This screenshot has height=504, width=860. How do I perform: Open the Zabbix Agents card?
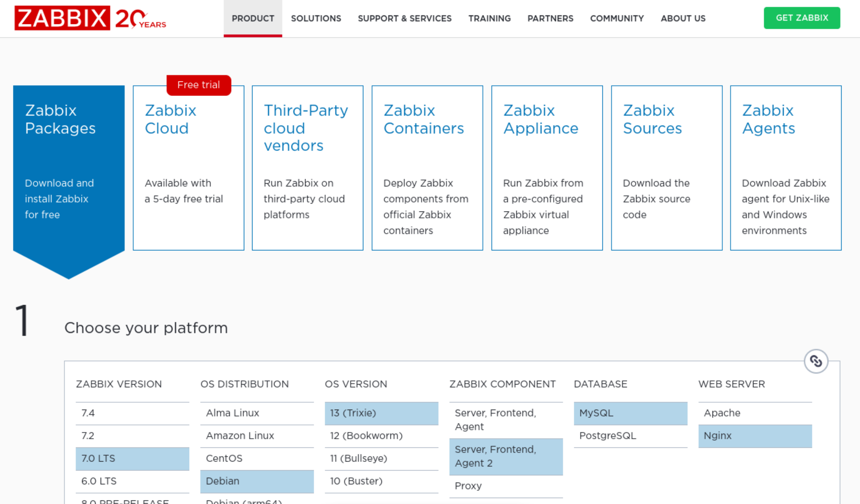786,168
